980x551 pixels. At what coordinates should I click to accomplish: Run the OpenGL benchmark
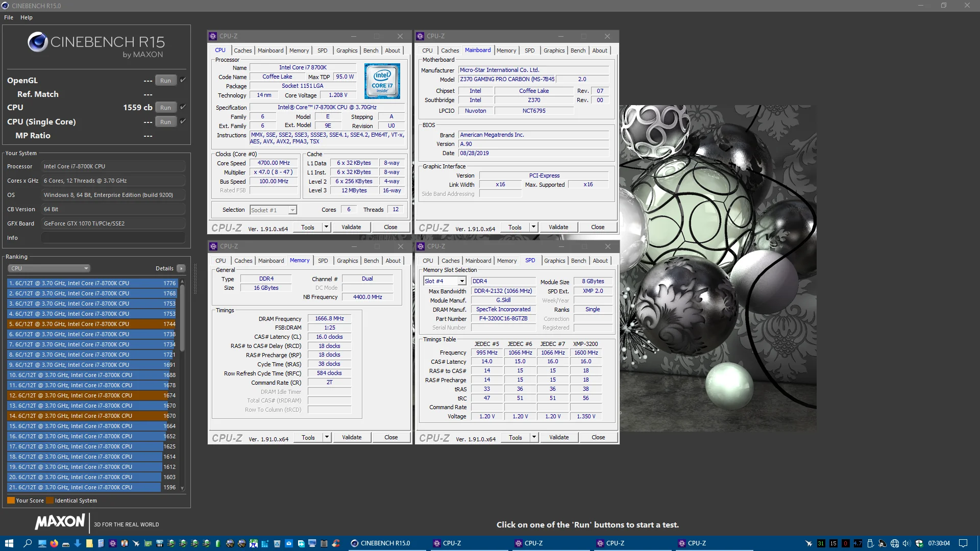pyautogui.click(x=165, y=81)
